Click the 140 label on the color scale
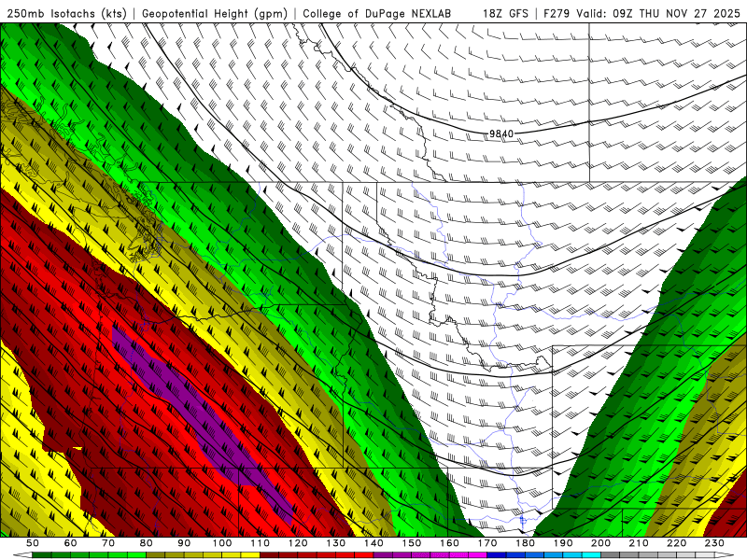 point(373,543)
